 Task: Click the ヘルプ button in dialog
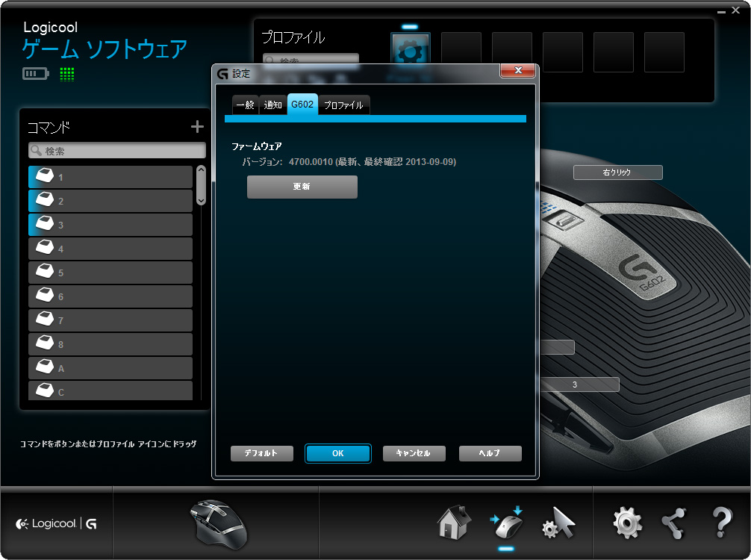coord(490,453)
